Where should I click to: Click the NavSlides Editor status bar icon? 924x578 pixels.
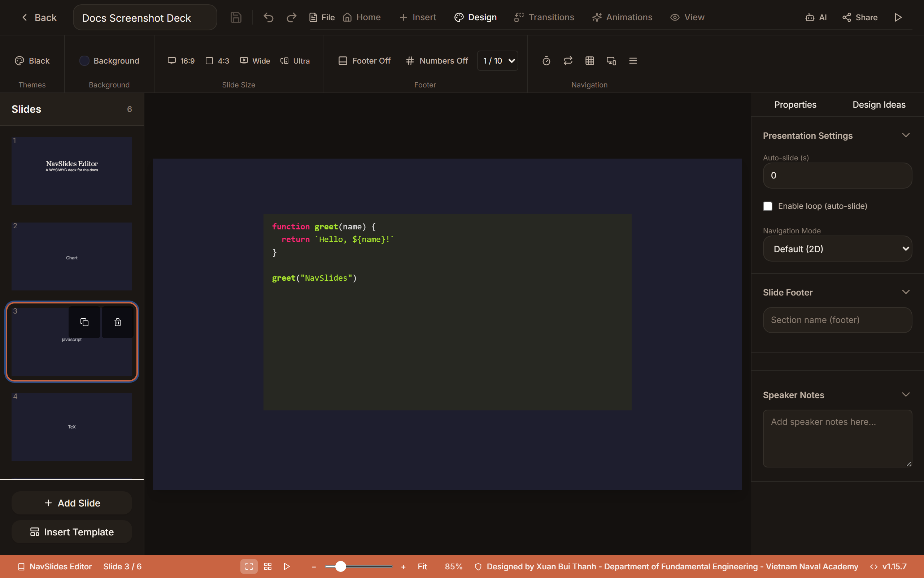(21, 566)
